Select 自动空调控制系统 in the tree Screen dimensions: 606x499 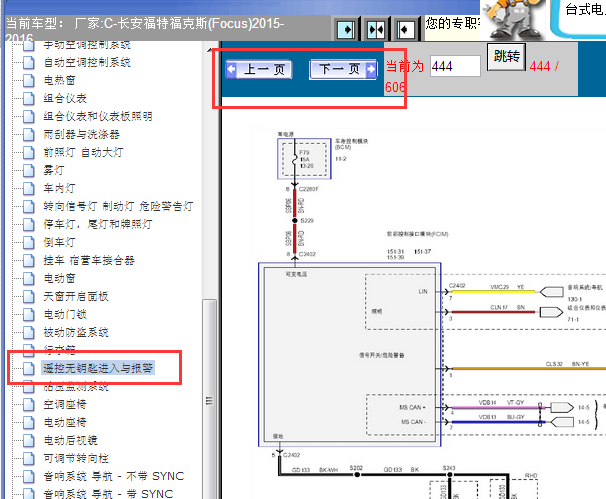[87, 62]
